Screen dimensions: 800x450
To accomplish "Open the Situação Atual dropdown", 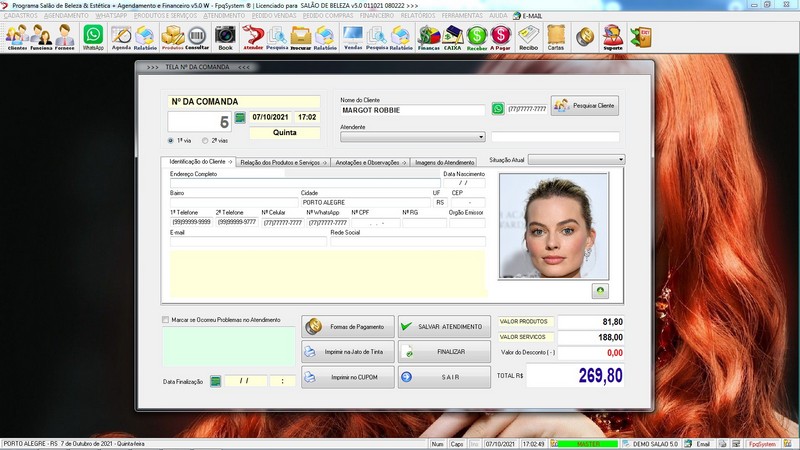I will click(x=620, y=160).
